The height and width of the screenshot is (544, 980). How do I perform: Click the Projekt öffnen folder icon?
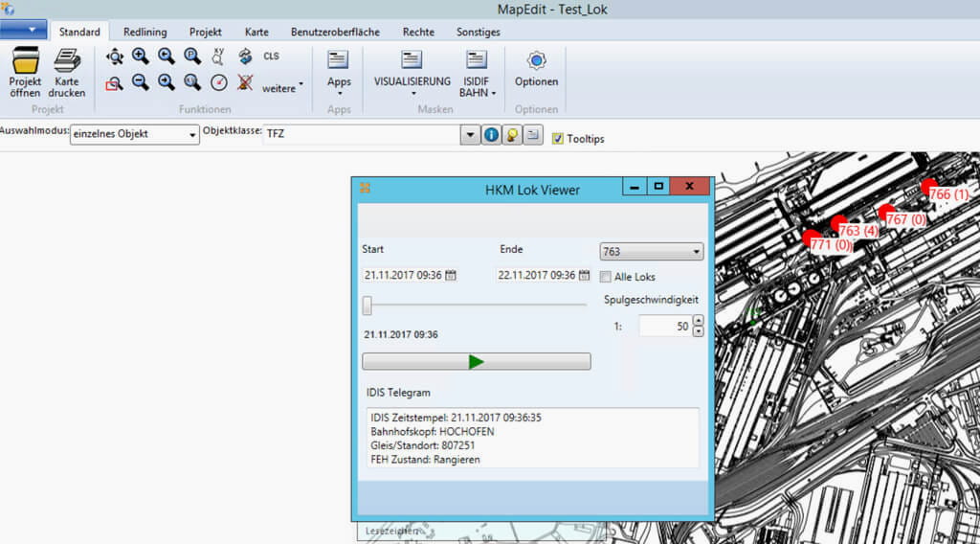[25, 61]
